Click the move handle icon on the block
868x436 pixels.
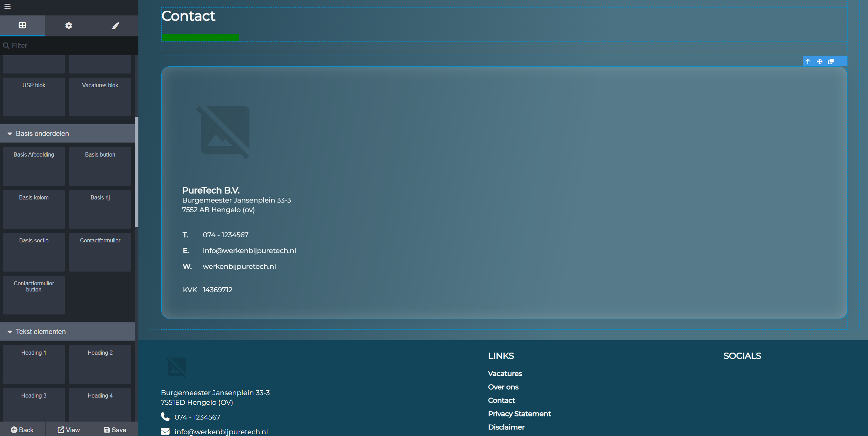click(820, 61)
